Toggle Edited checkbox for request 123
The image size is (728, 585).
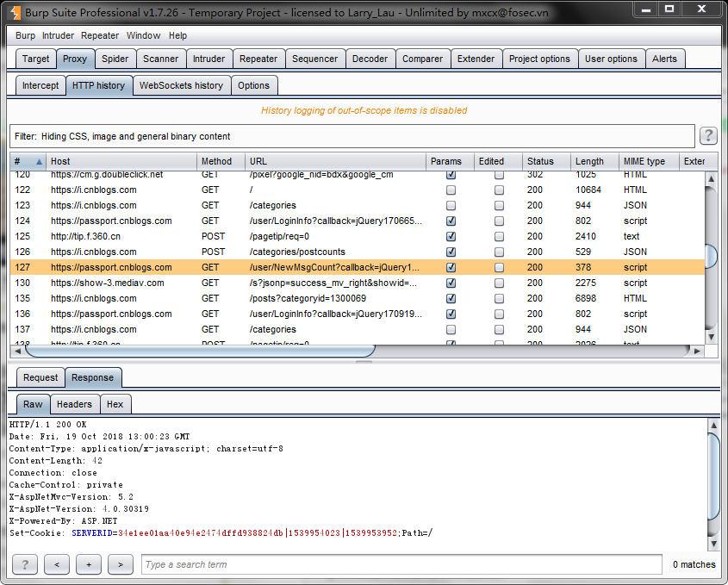click(499, 205)
